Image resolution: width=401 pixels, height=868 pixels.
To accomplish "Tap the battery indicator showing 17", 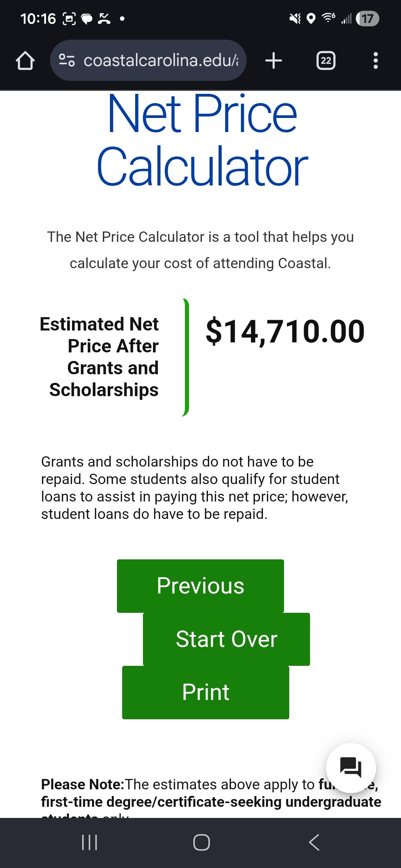I will coord(367,19).
